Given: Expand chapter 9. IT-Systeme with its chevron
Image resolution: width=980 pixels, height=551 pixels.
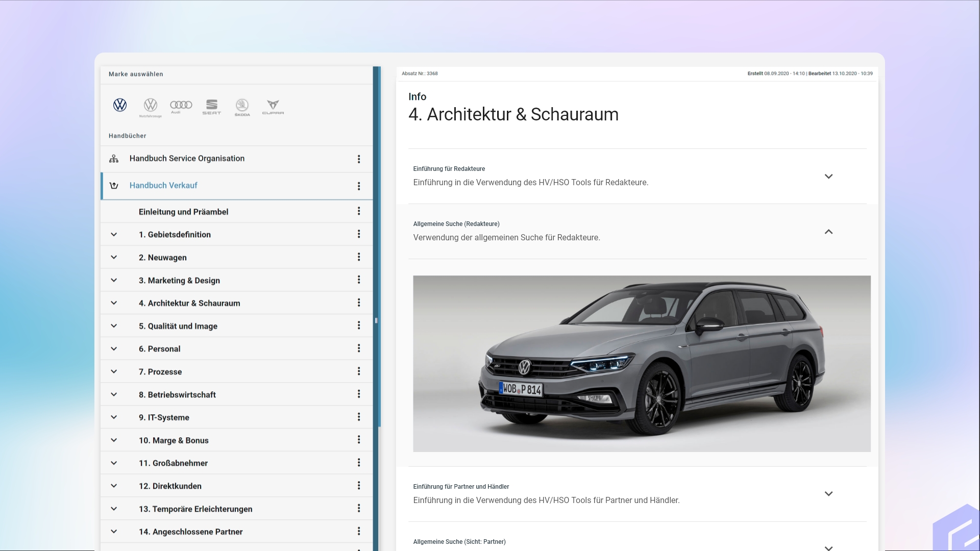Looking at the screenshot, I should pos(114,417).
